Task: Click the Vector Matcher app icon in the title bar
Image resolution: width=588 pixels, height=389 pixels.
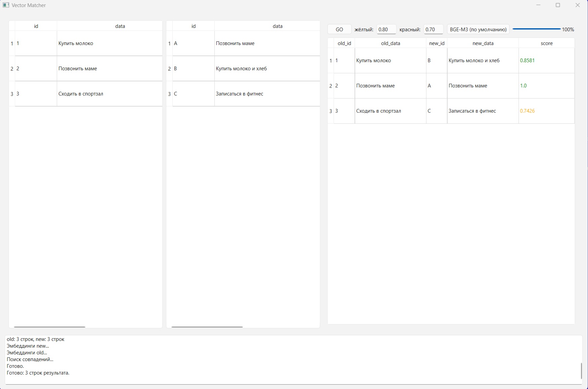Action: click(6, 5)
